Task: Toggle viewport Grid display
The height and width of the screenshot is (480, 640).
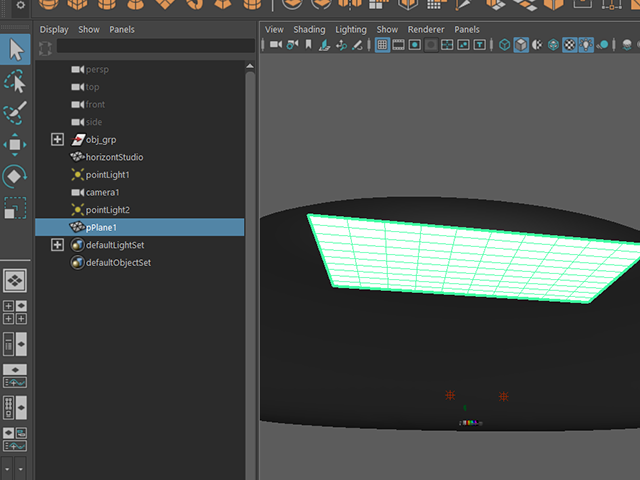Action: (x=382, y=44)
